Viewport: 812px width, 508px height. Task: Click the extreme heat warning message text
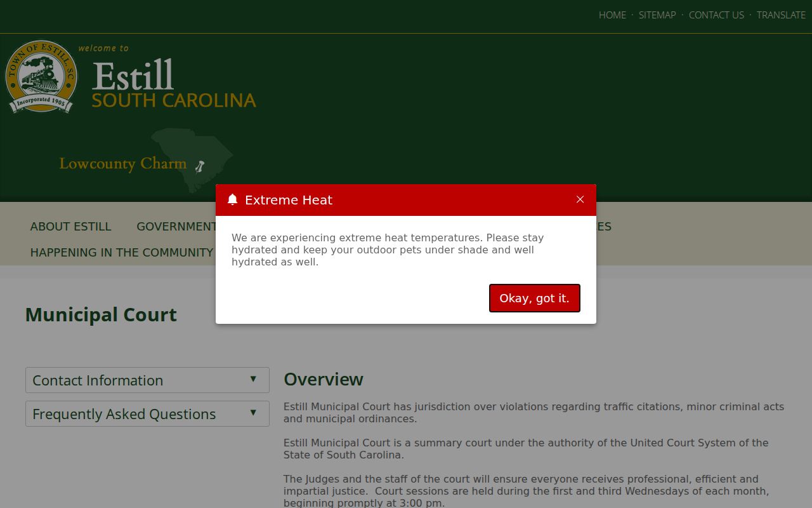coord(388,250)
